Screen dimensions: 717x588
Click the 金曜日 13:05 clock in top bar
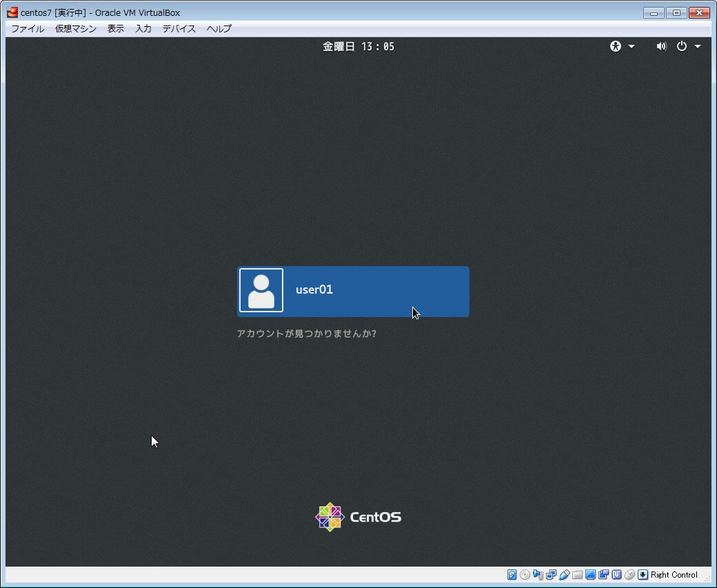(358, 46)
